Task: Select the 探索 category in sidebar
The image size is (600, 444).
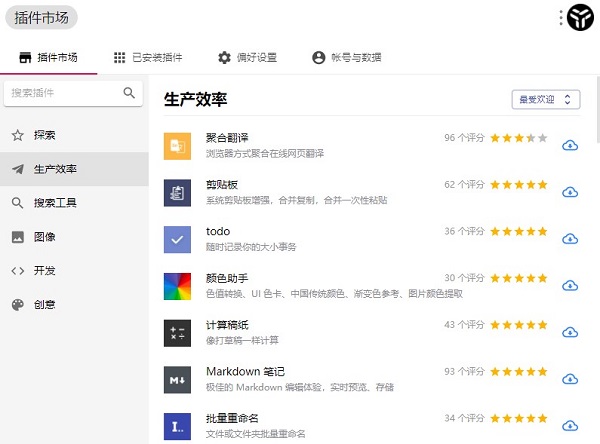Action: (x=44, y=135)
